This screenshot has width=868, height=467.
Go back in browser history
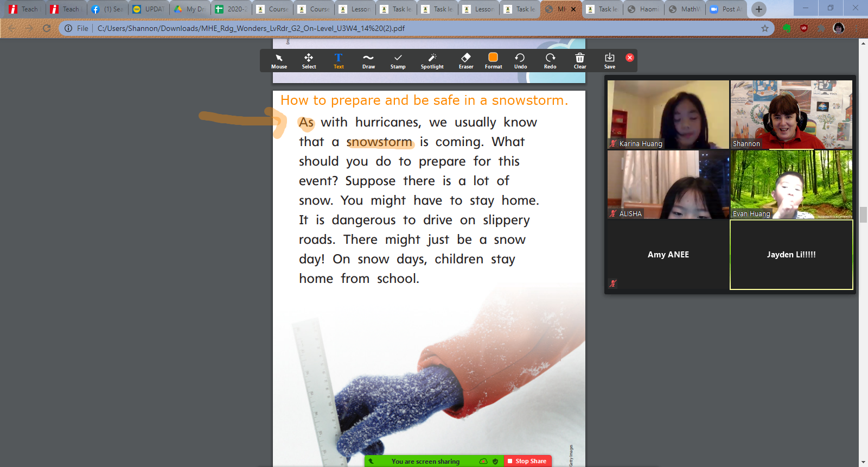click(x=12, y=28)
